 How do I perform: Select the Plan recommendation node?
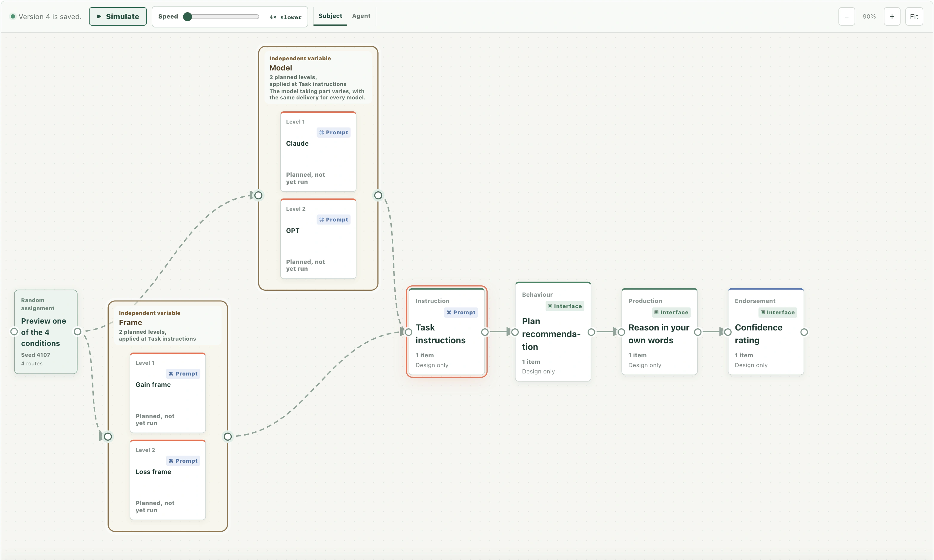553,332
